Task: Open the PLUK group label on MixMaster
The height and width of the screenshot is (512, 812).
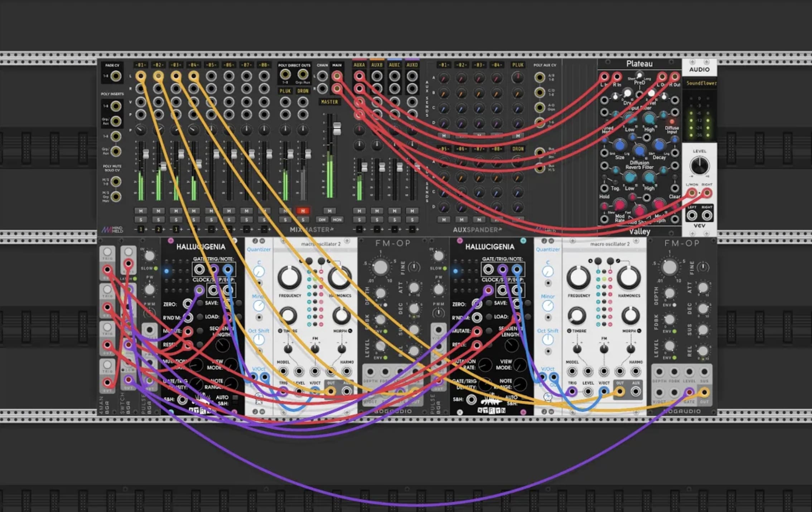Action: point(285,91)
